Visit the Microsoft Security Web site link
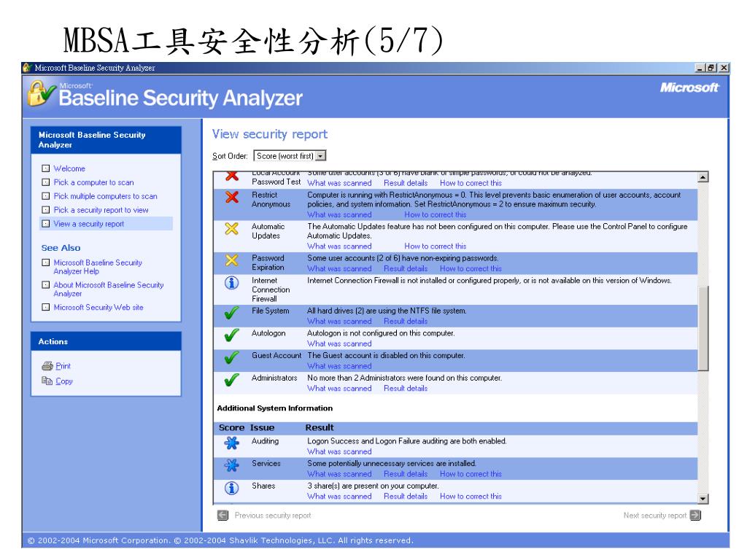 click(x=98, y=308)
